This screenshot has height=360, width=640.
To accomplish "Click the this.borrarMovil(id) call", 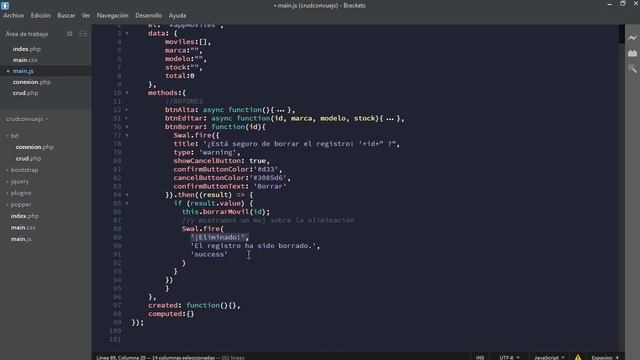I will point(226,212).
